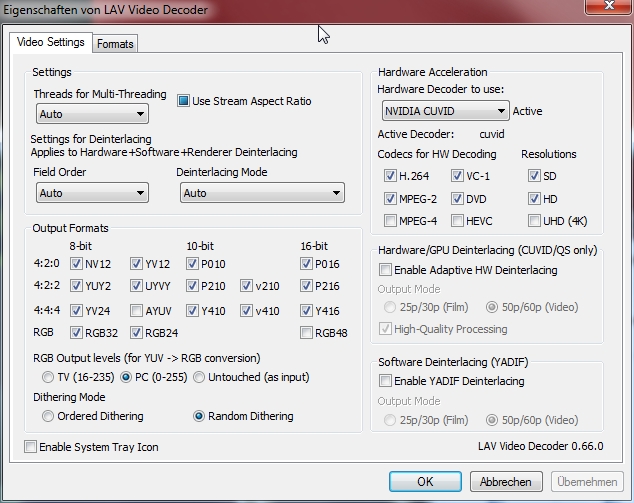Choose hardware decoder from NVIDIA CUVID dropdown
This screenshot has width=634, height=503.
pyautogui.click(x=443, y=111)
